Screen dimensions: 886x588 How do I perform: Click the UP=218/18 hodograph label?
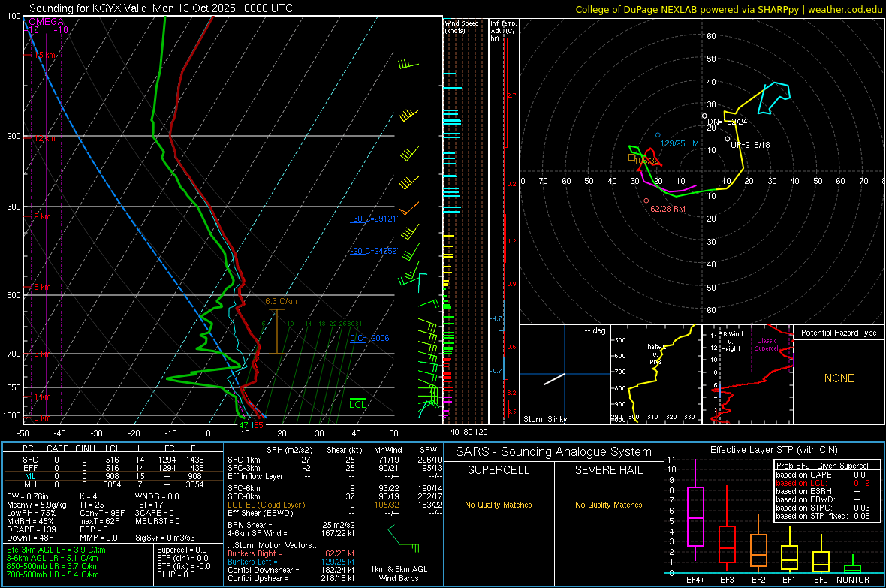[x=750, y=145]
